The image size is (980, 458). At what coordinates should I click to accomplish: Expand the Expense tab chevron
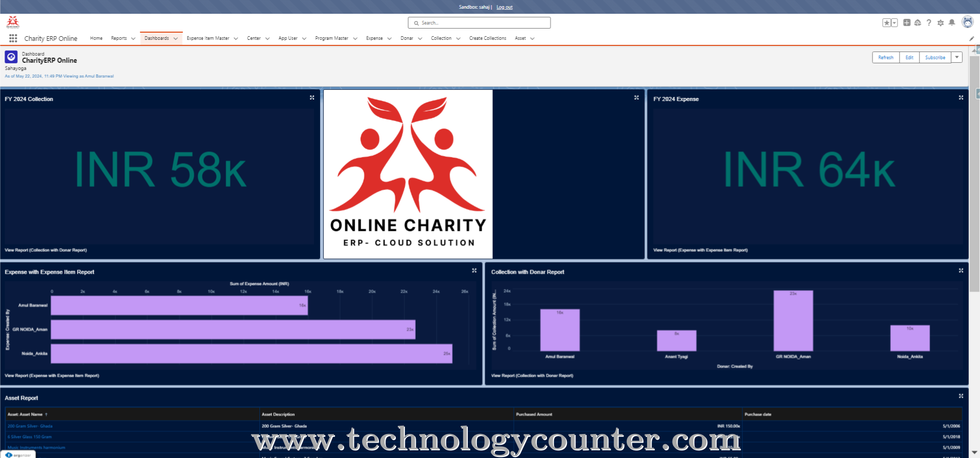click(x=389, y=38)
